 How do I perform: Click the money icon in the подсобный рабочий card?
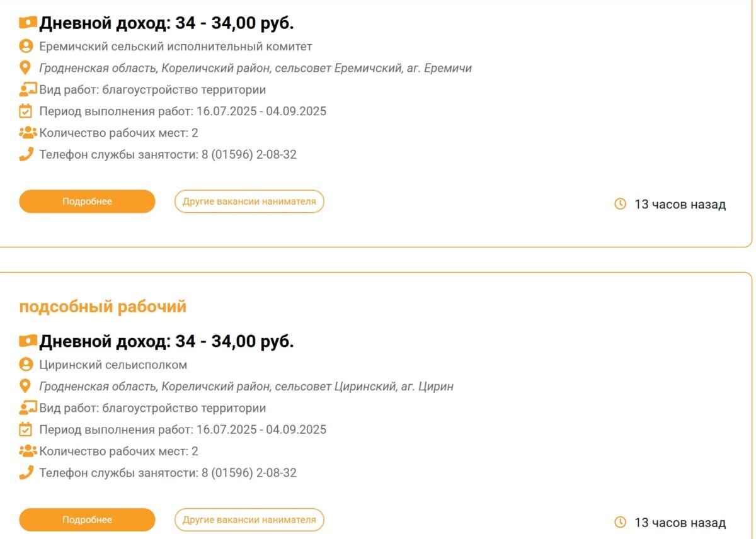(28, 341)
